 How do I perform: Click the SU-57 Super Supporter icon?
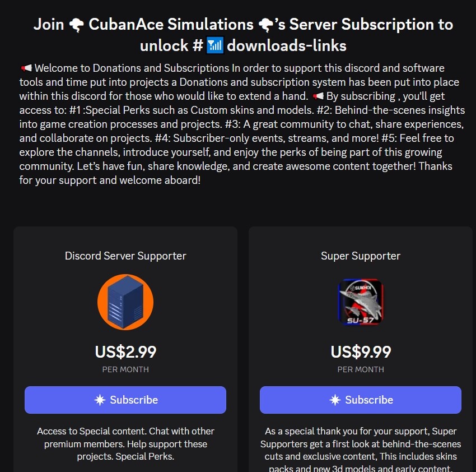click(x=361, y=302)
